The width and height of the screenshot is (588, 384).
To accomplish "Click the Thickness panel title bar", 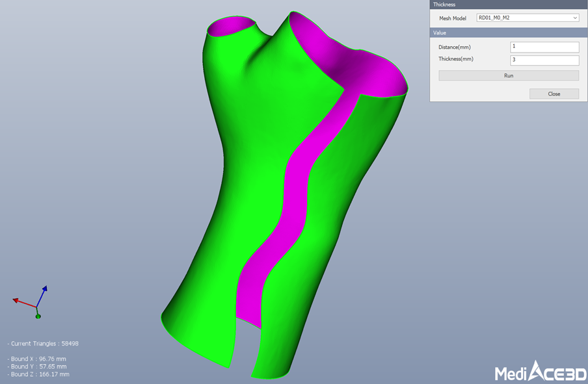I will pos(509,4).
